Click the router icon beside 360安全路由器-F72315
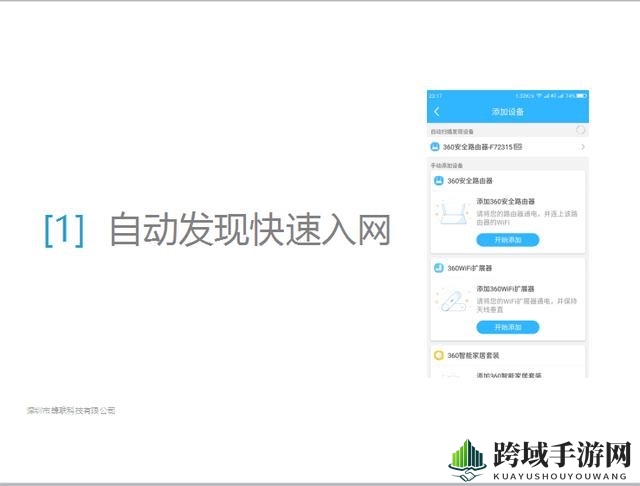Screen dimensions: 640x486 tap(435, 147)
